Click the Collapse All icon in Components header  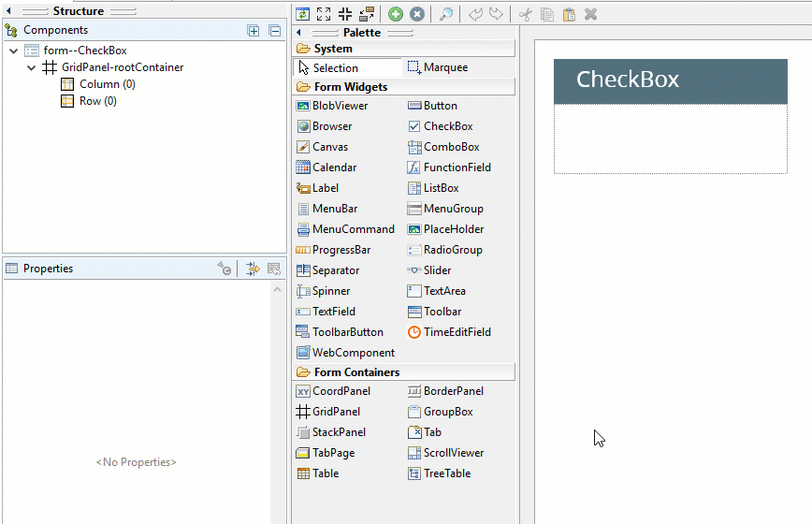coord(275,31)
